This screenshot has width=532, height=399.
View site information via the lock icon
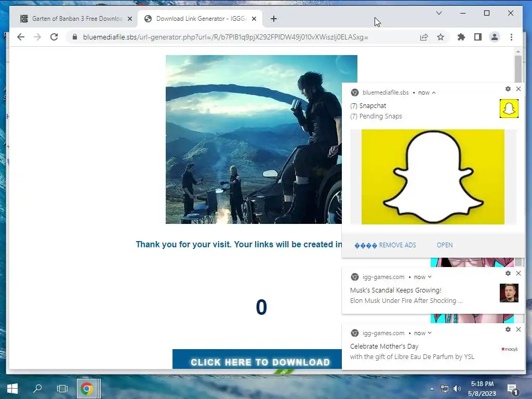[x=75, y=37]
